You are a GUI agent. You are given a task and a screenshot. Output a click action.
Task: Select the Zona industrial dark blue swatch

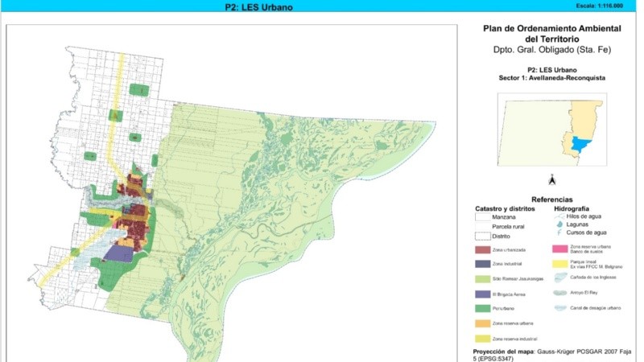(x=483, y=264)
